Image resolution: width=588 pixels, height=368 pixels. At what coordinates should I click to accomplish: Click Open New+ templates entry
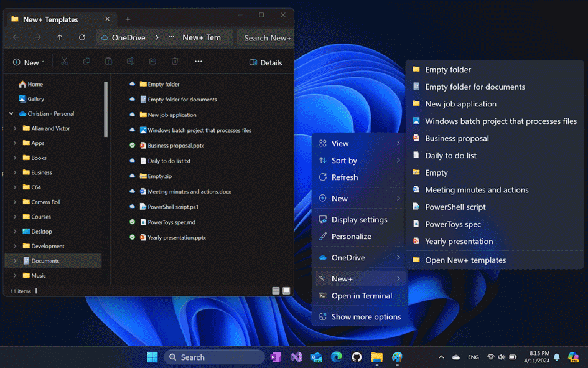point(465,260)
